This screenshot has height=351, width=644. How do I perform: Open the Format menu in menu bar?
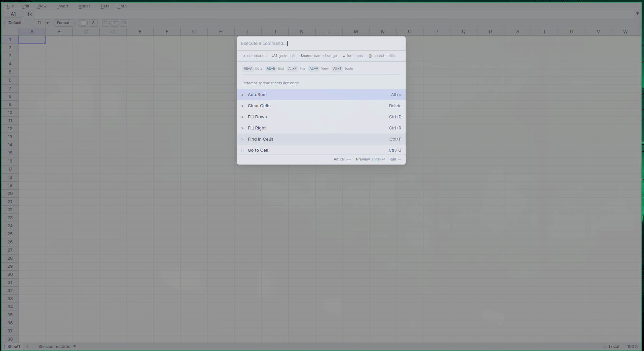pyautogui.click(x=83, y=6)
